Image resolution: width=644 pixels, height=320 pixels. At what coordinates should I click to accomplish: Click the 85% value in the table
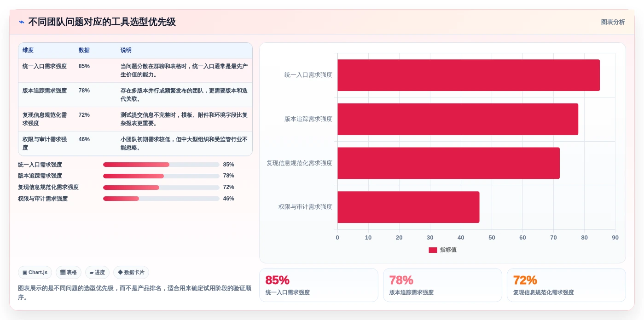pos(84,66)
